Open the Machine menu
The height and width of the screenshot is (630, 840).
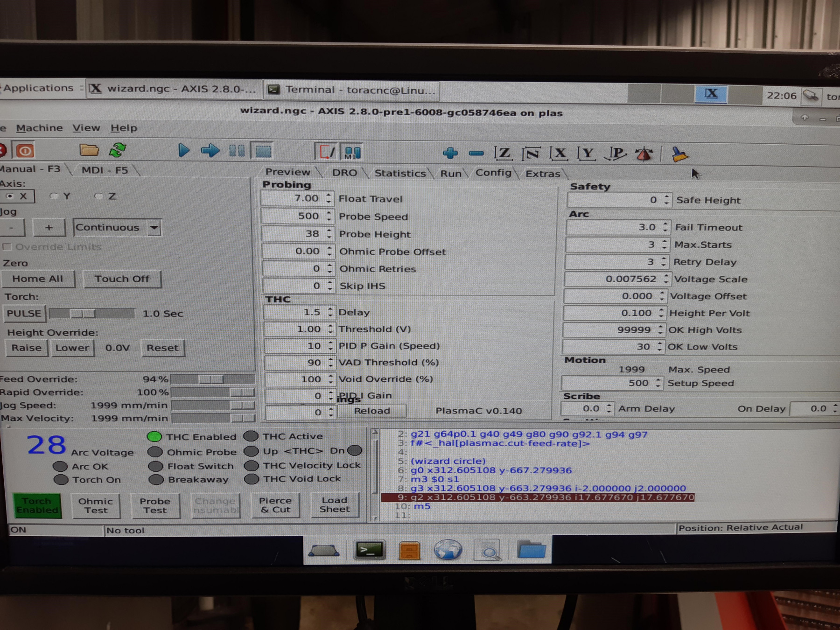coord(39,128)
